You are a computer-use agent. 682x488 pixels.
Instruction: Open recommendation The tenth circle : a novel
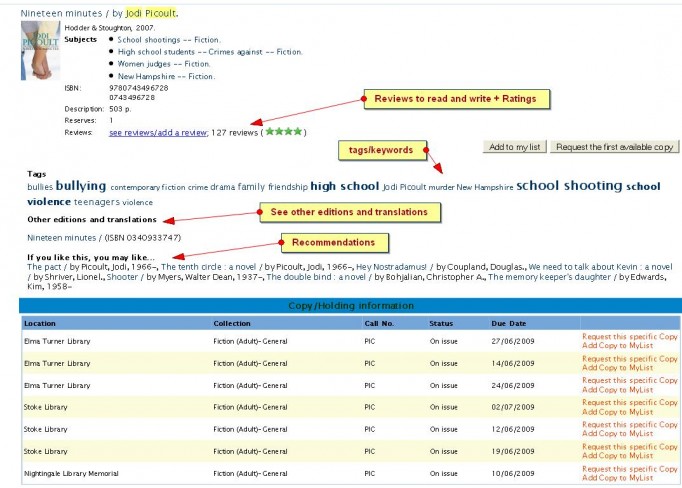(x=208, y=267)
